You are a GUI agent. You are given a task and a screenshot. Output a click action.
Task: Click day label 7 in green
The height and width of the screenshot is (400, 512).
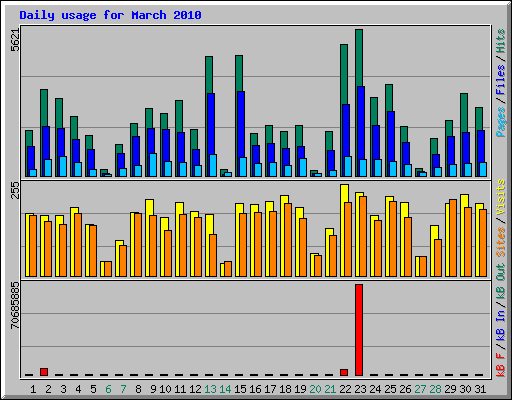[123, 389]
